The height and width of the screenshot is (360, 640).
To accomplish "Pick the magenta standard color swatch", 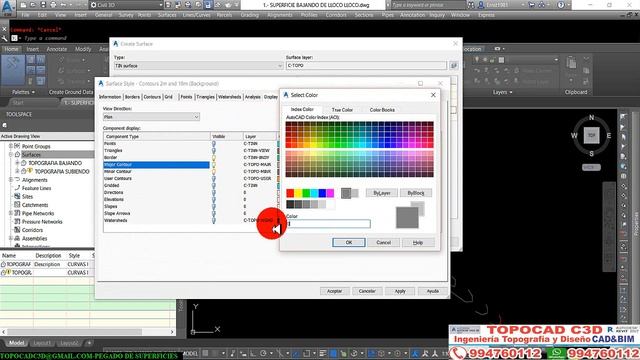I will 330,193.
